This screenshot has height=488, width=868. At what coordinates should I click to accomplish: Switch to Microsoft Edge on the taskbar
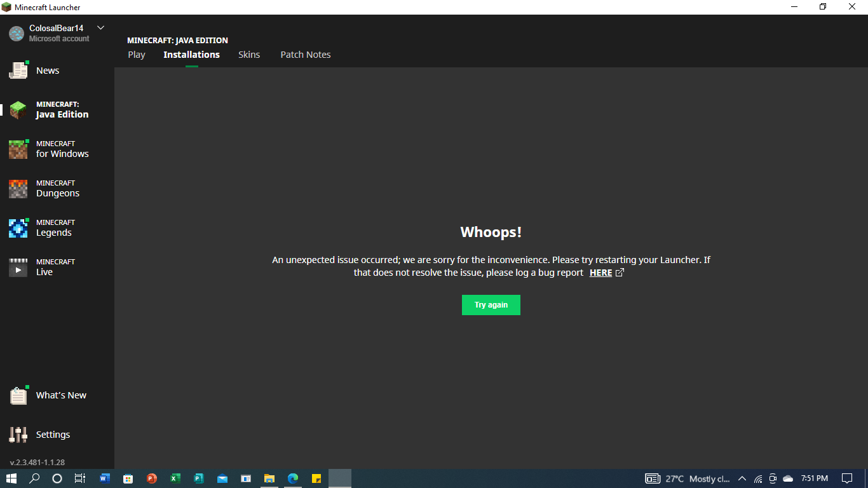(x=293, y=478)
